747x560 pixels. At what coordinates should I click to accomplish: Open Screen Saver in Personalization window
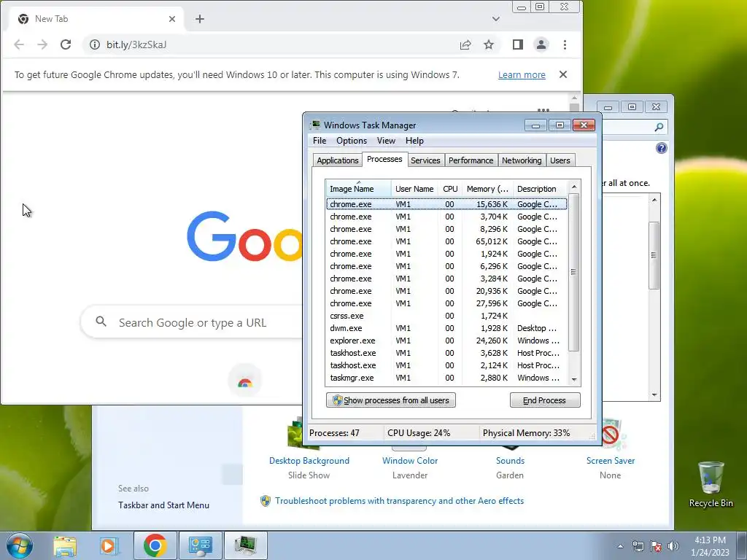tap(611, 461)
